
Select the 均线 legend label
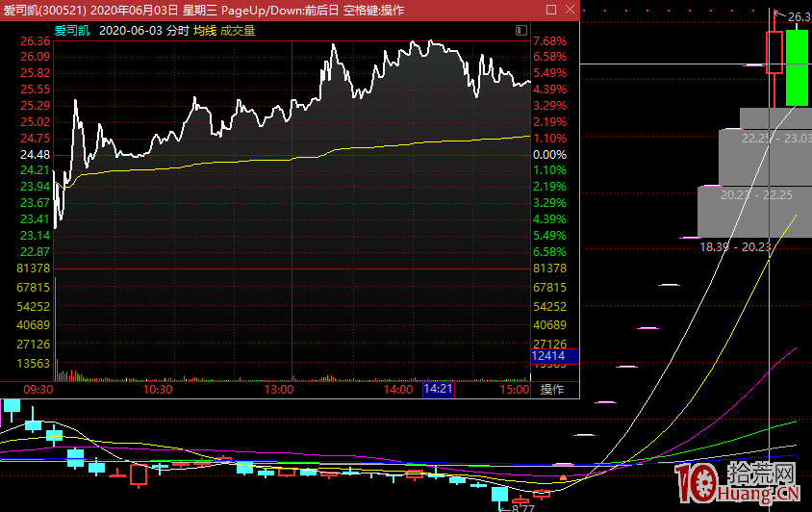tap(205, 31)
